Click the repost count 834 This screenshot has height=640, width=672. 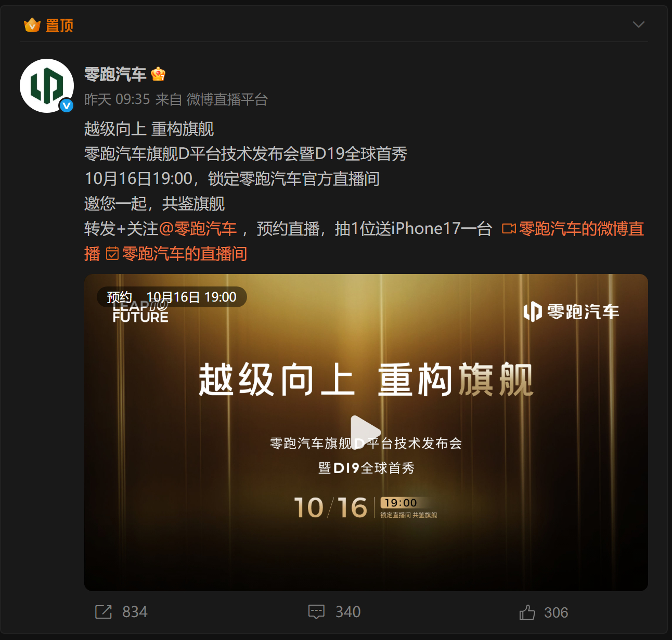coord(135,612)
